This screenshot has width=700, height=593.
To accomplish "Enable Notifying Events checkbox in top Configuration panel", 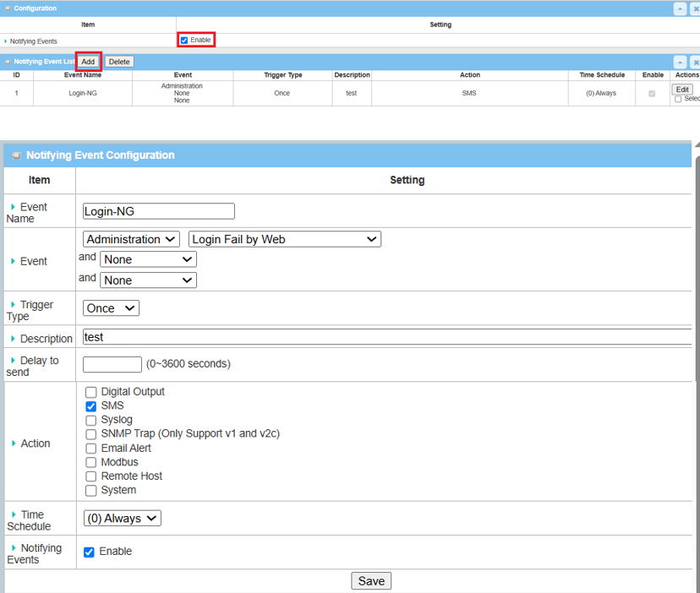I will point(184,40).
